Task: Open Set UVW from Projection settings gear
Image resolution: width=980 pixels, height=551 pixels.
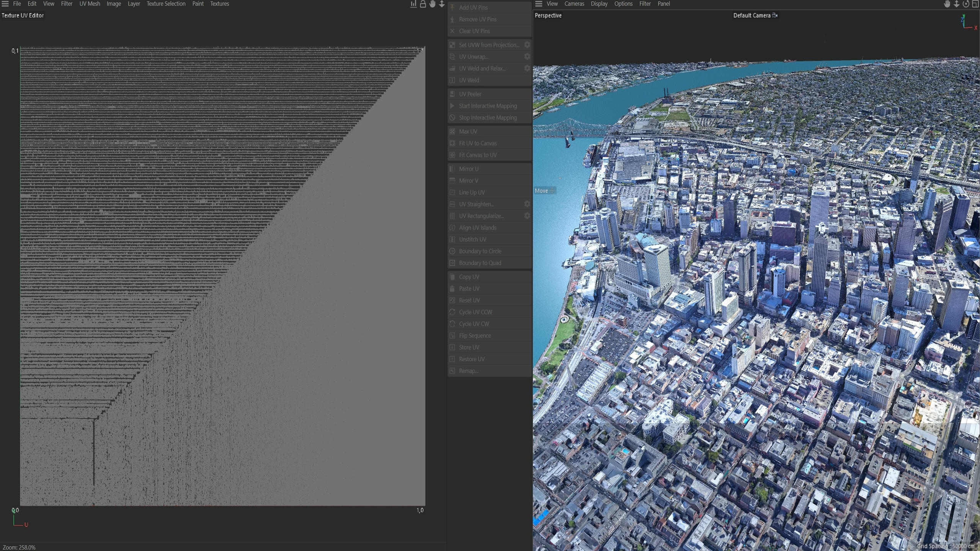Action: 527,45
